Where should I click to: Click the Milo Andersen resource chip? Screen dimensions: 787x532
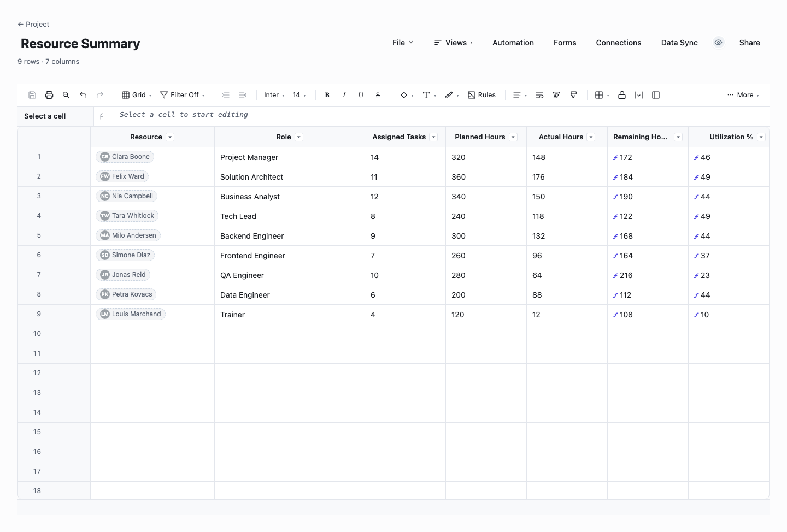coord(128,235)
